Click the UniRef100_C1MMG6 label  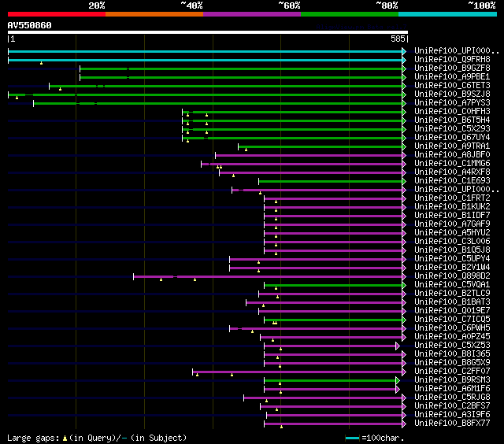click(452, 164)
